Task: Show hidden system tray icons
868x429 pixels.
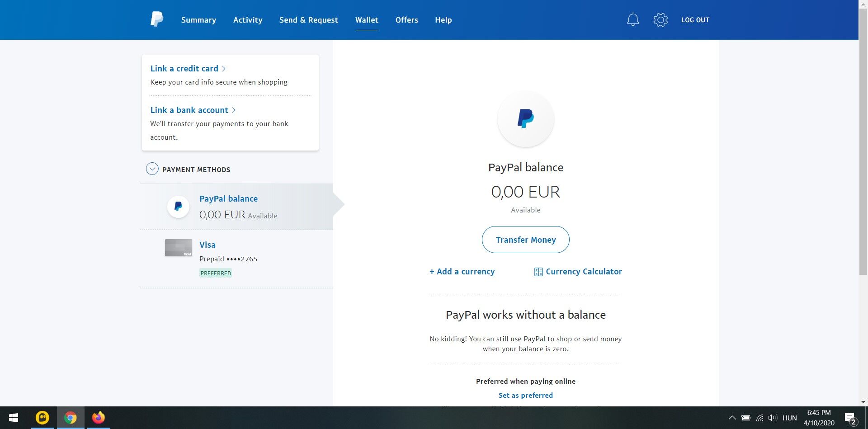Action: point(732,418)
